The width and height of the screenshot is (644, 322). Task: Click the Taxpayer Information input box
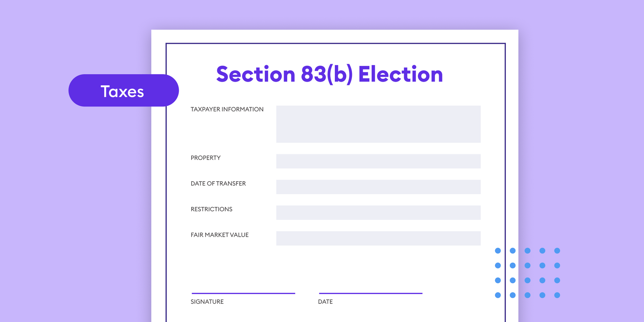click(378, 124)
